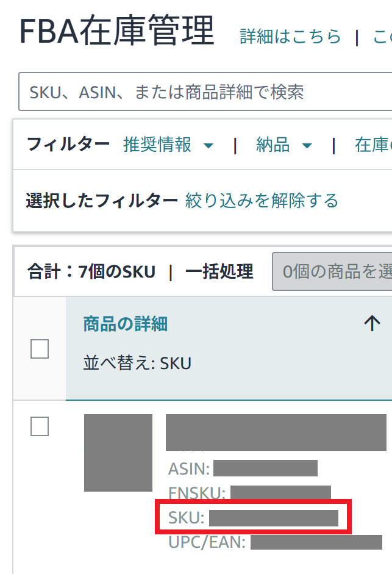392x574 pixels.
Task: Check the first product row checkbox
Action: [40, 427]
